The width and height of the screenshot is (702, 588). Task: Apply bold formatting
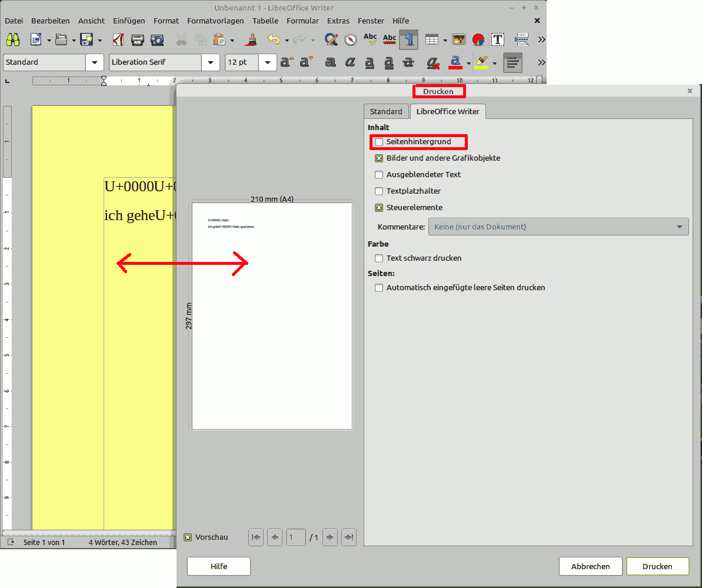(331, 62)
